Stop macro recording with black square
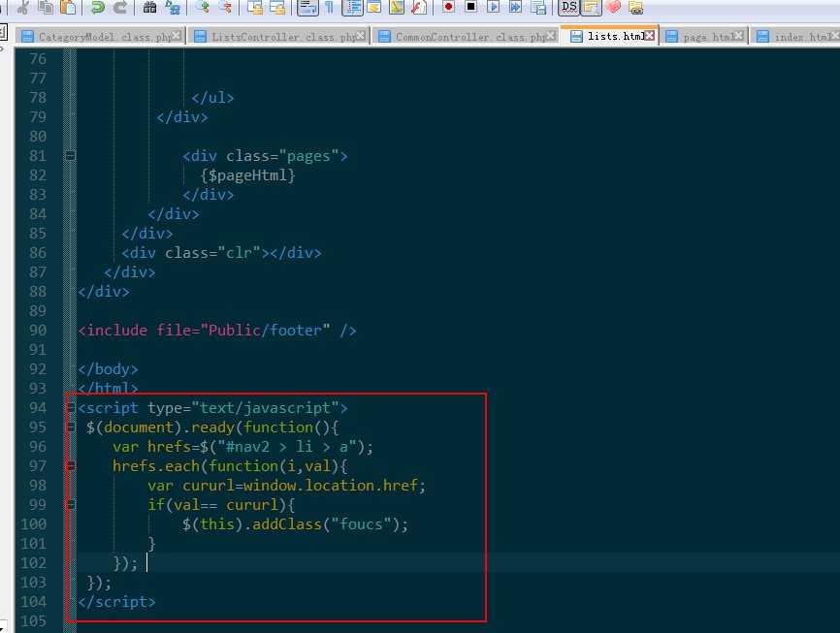 click(470, 7)
